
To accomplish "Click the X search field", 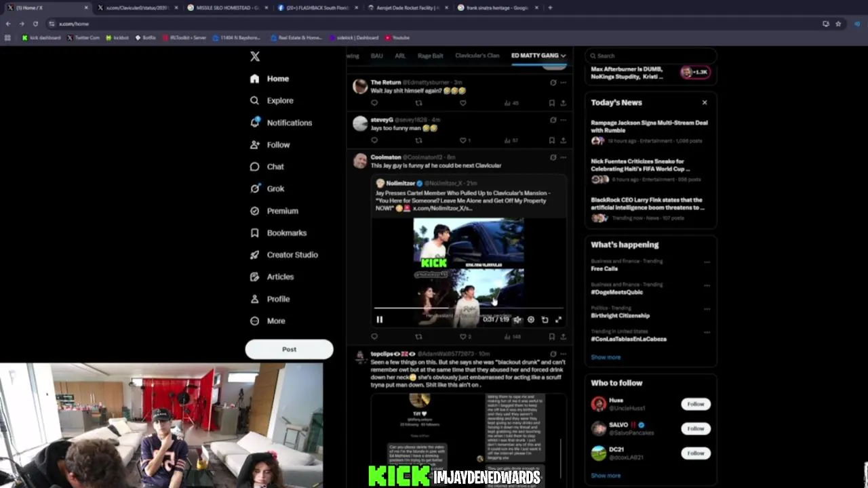I will [650, 56].
